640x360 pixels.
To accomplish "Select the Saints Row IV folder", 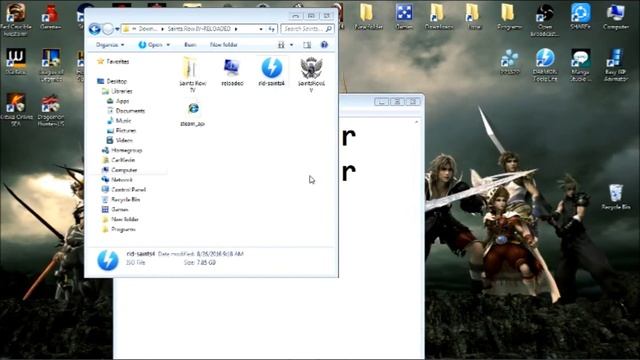I will coord(193,75).
